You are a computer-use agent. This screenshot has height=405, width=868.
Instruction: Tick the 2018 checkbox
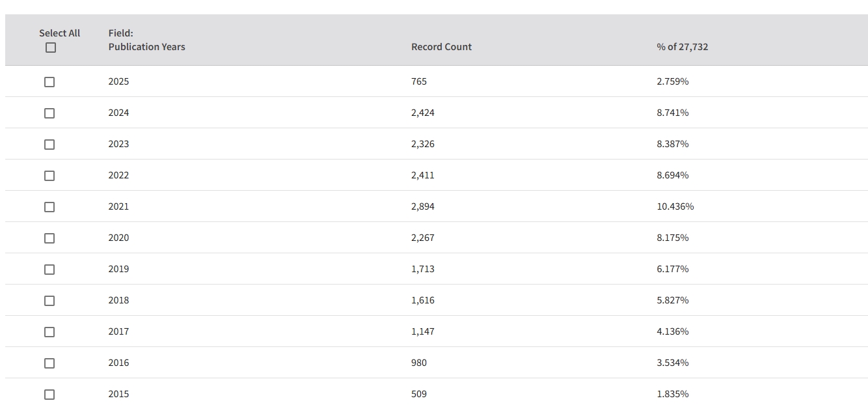coord(49,301)
